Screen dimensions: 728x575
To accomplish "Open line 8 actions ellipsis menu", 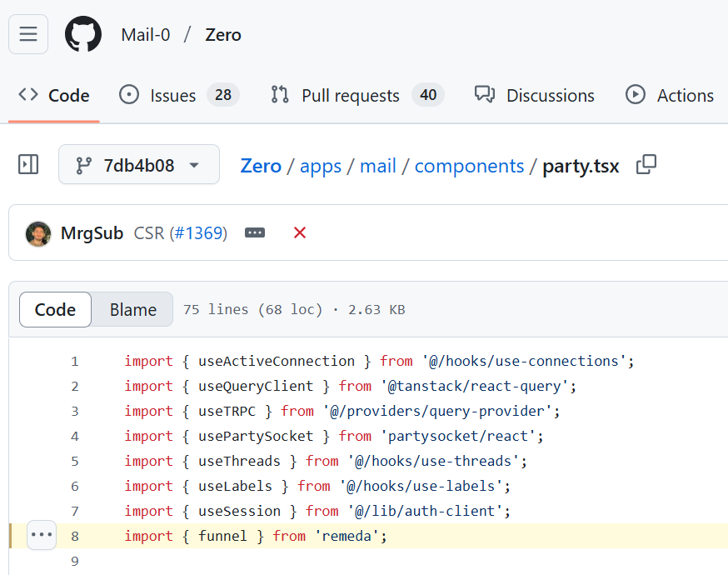I will coord(42,535).
